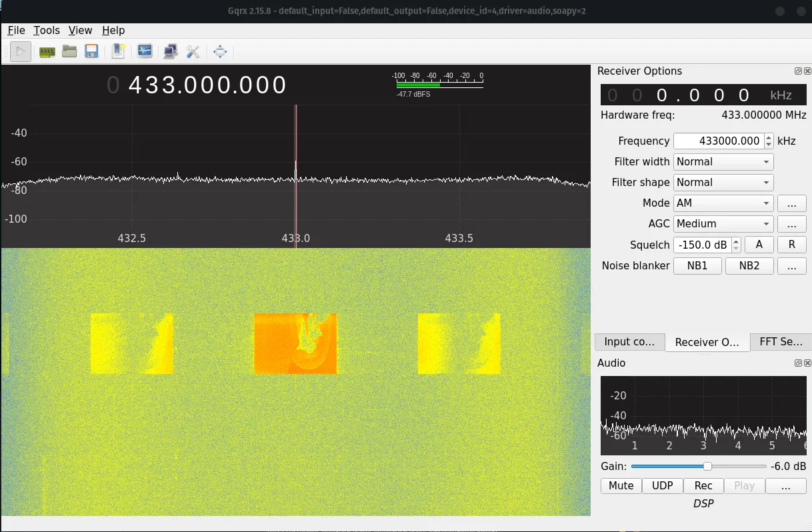
Task: Open Audio options '...' button
Action: pos(785,486)
